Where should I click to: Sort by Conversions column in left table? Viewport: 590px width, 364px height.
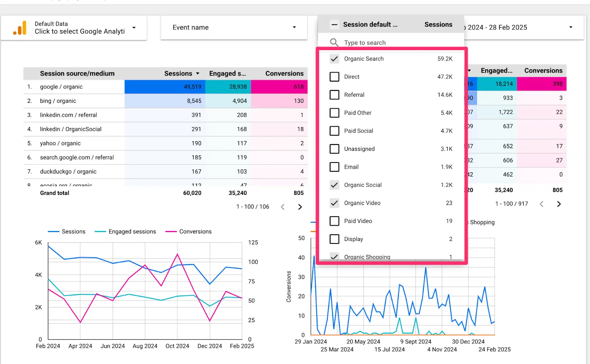tap(284, 74)
